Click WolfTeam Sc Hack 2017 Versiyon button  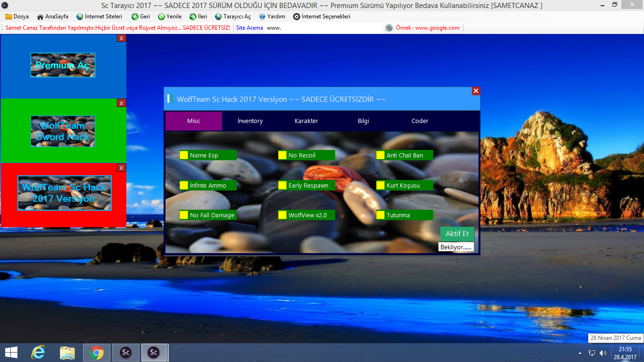(x=65, y=193)
